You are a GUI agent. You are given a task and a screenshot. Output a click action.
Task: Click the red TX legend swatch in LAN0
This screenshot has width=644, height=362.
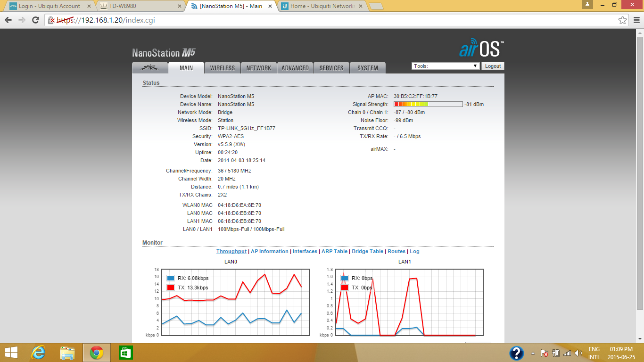tap(171, 288)
